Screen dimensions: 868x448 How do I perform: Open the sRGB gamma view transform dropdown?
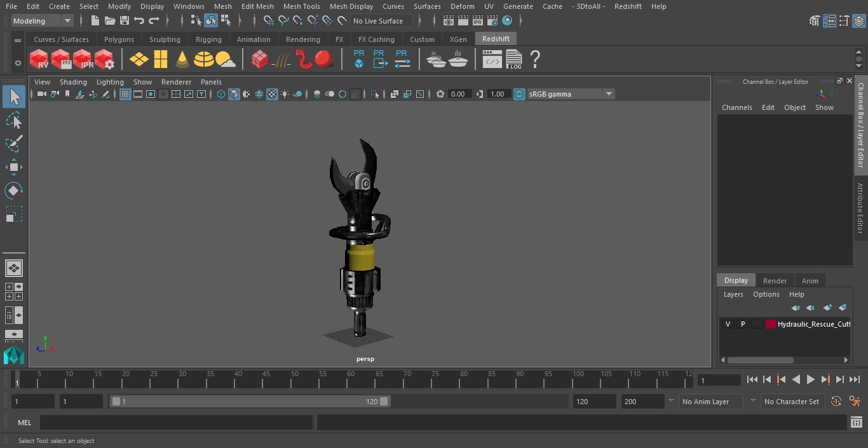pyautogui.click(x=571, y=94)
